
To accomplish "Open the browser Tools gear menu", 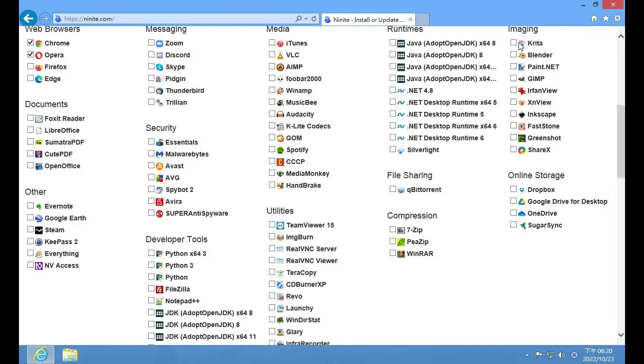I will [617, 18].
